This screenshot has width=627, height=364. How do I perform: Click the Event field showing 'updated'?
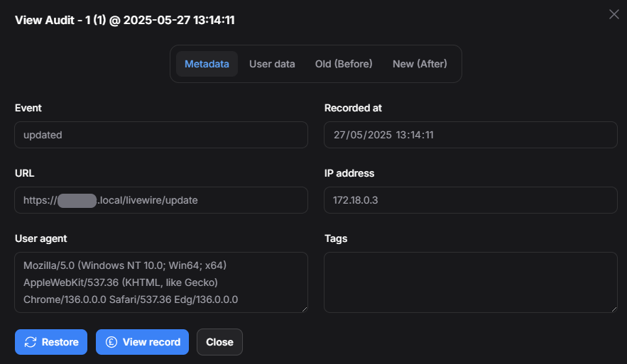tap(160, 135)
